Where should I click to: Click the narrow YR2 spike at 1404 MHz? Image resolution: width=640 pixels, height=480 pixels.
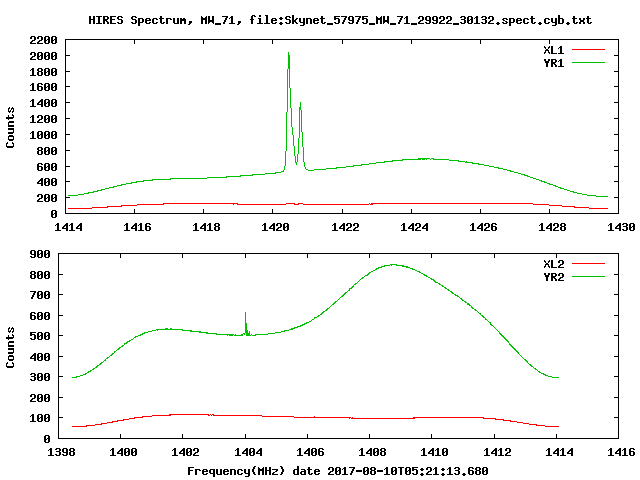246,315
